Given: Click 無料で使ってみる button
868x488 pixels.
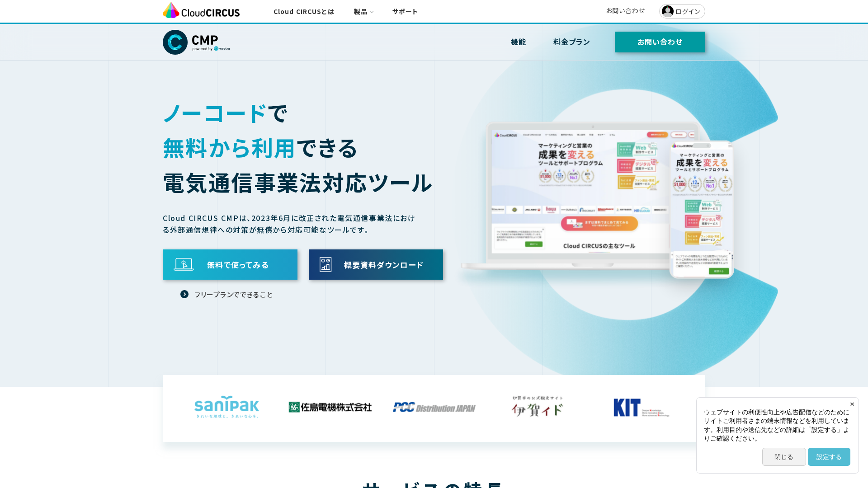Looking at the screenshot, I should 230,264.
